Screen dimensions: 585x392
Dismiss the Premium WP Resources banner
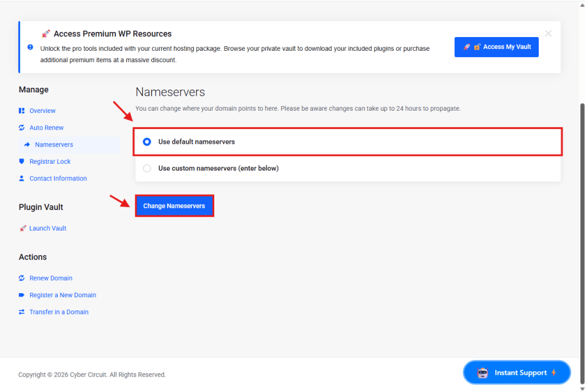point(548,34)
